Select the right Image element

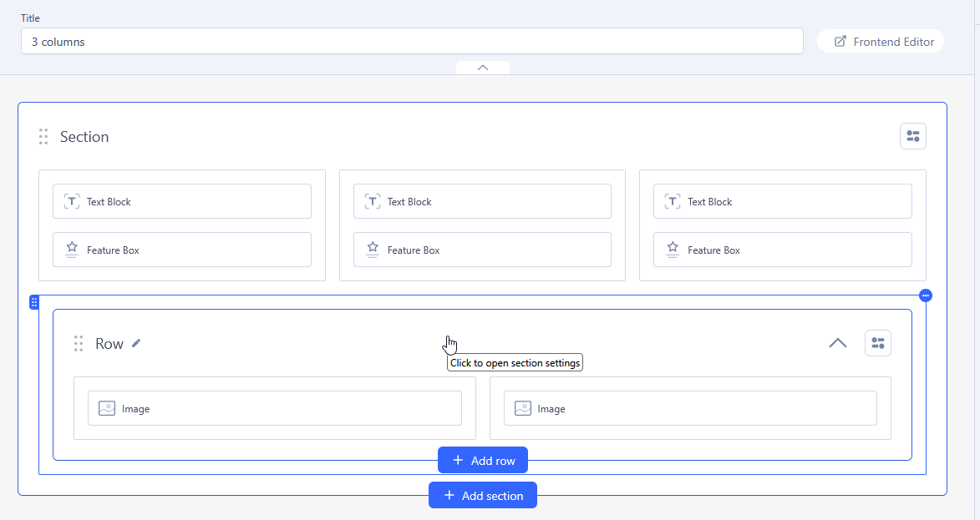pyautogui.click(x=690, y=409)
